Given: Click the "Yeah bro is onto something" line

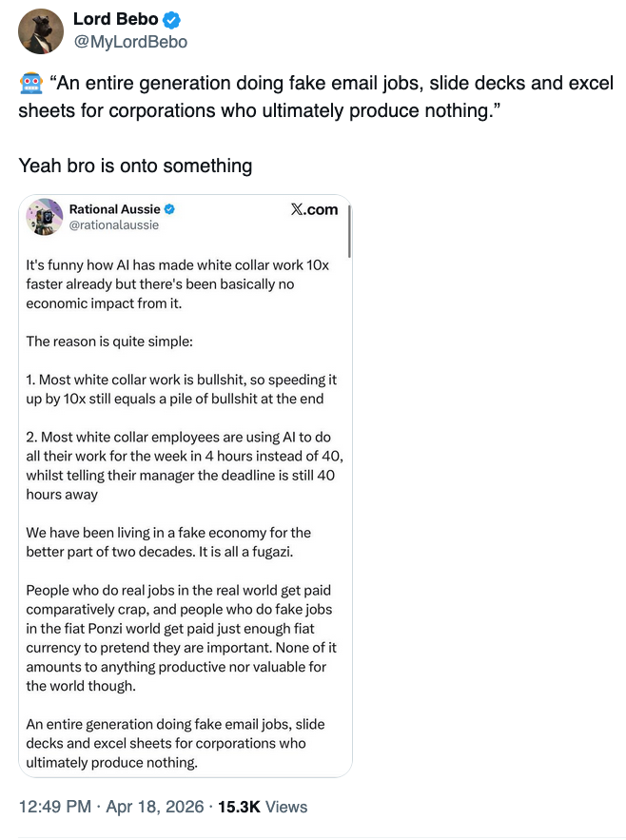Looking at the screenshot, I should pyautogui.click(x=135, y=166).
